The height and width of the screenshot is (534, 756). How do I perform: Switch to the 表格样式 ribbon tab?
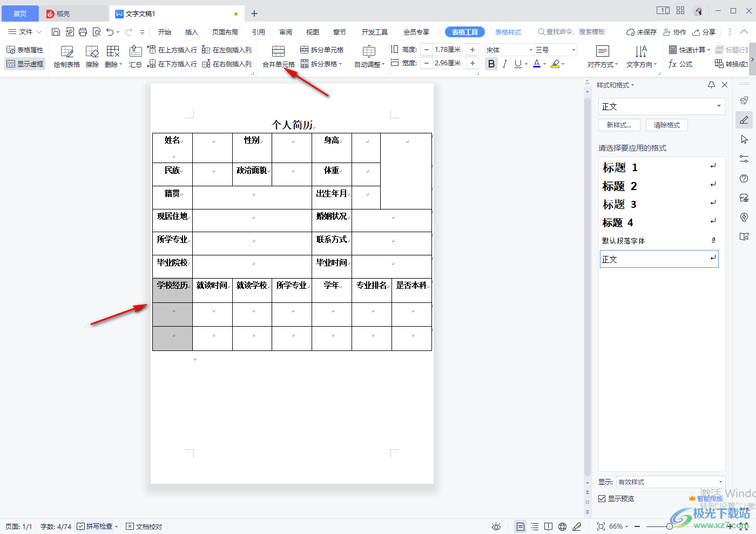pos(508,32)
